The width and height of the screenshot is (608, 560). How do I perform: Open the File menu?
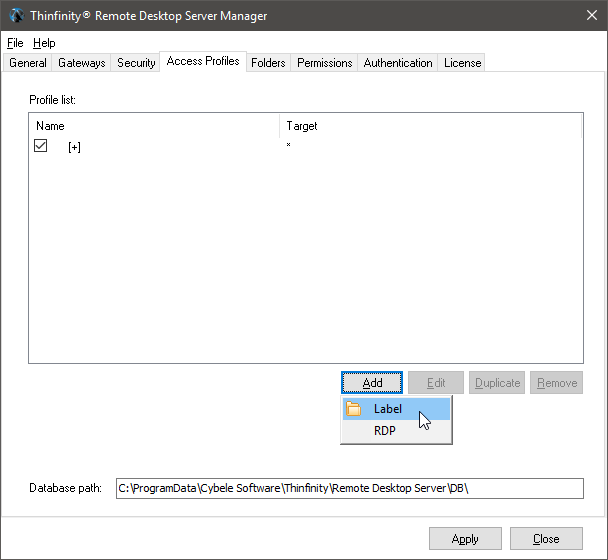[15, 43]
